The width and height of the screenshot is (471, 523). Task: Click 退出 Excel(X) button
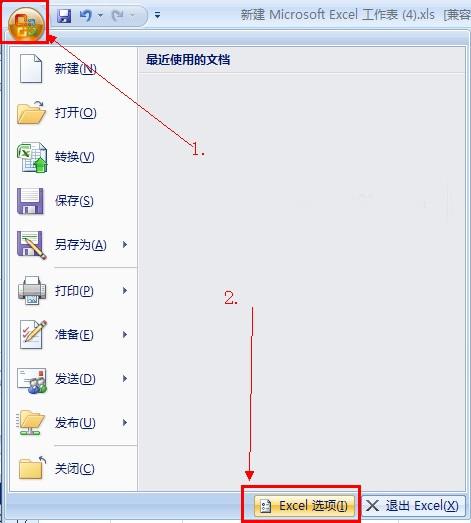tap(412, 506)
